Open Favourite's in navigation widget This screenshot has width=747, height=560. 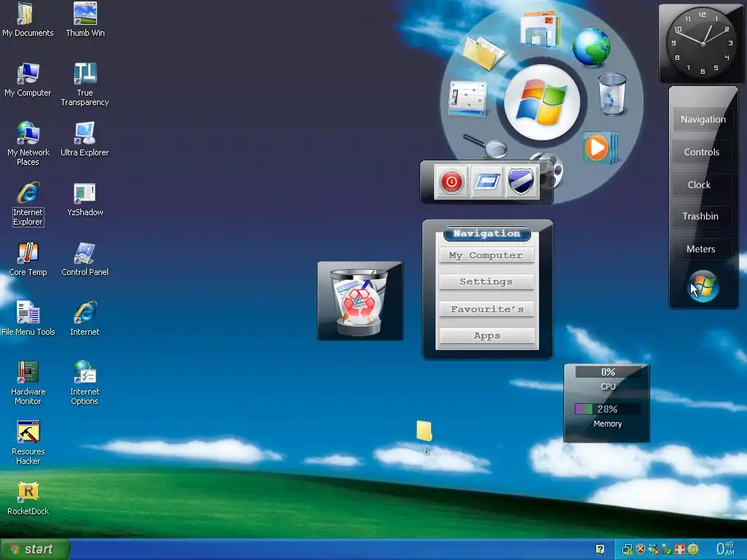(x=487, y=309)
